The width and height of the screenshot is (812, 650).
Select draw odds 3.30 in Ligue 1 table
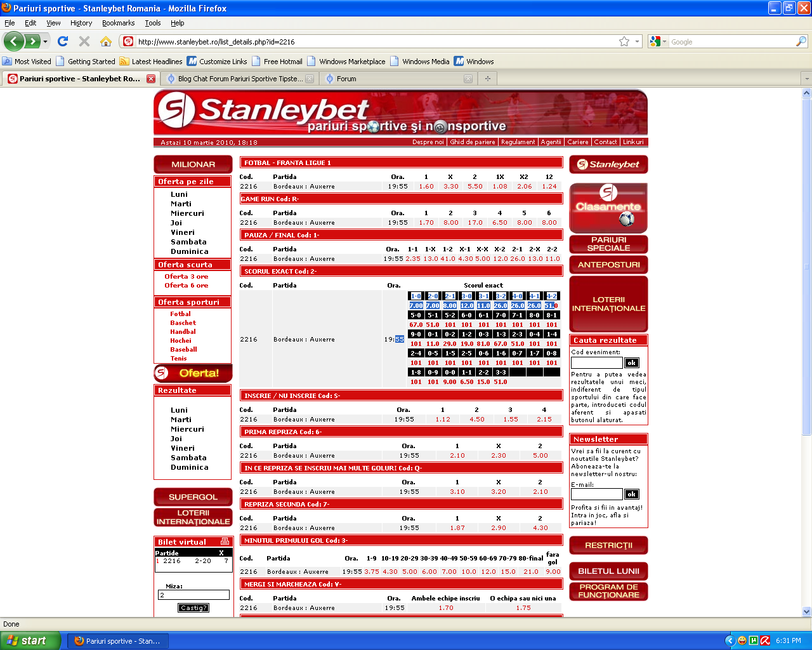click(450, 187)
